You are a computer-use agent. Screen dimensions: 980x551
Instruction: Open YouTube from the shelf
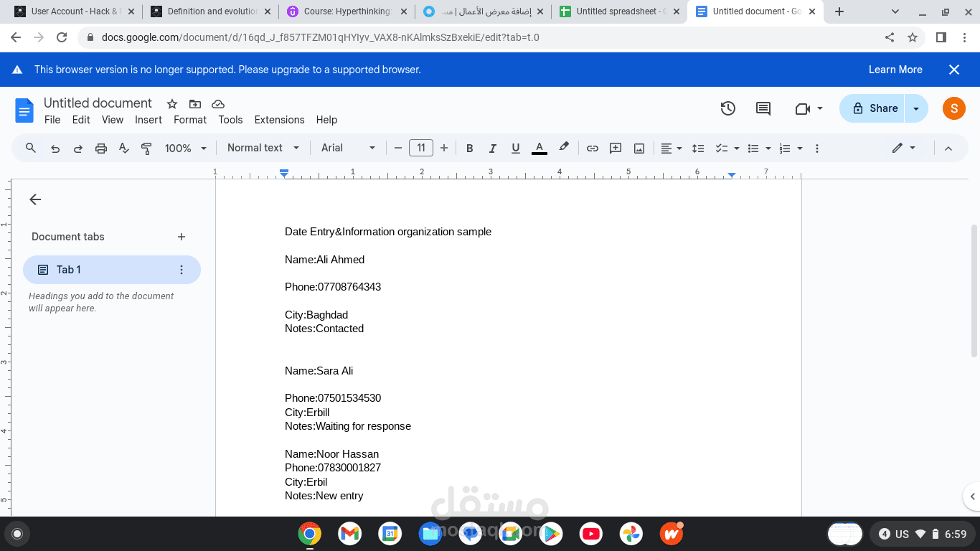pos(591,534)
